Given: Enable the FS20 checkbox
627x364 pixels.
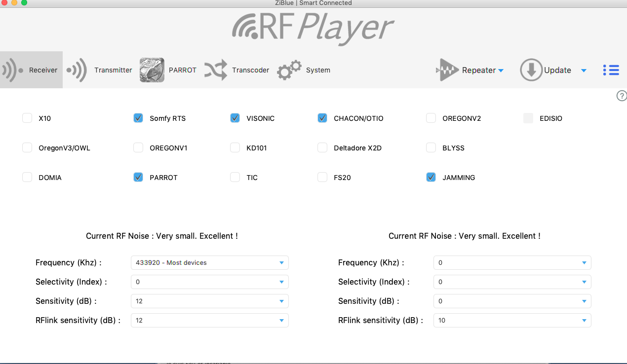Looking at the screenshot, I should [322, 177].
